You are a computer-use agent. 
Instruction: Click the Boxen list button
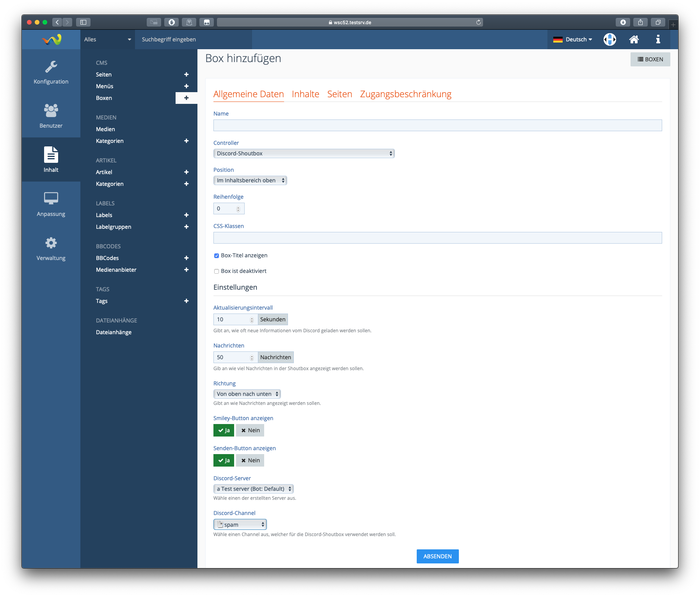point(650,59)
